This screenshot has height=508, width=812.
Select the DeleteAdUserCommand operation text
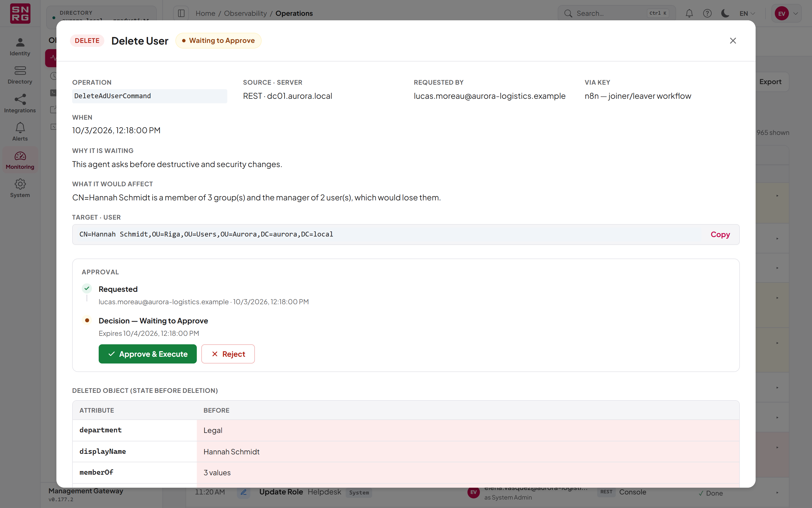112,96
